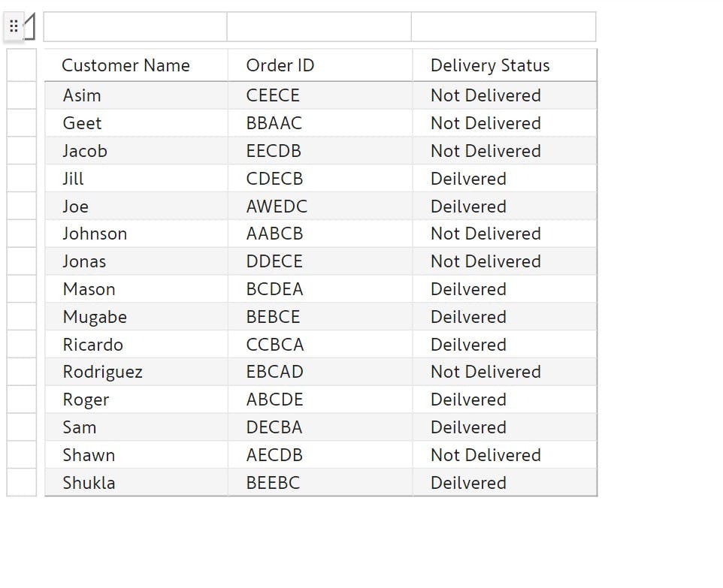Click the Johnson name cell
The height and width of the screenshot is (588, 723).
tap(136, 234)
